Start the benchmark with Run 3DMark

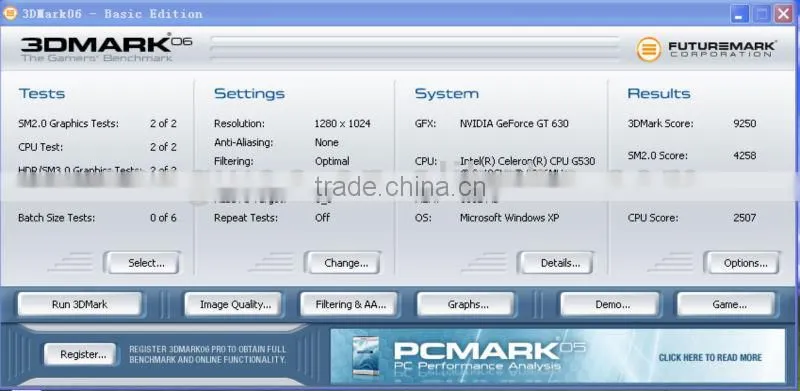click(80, 304)
